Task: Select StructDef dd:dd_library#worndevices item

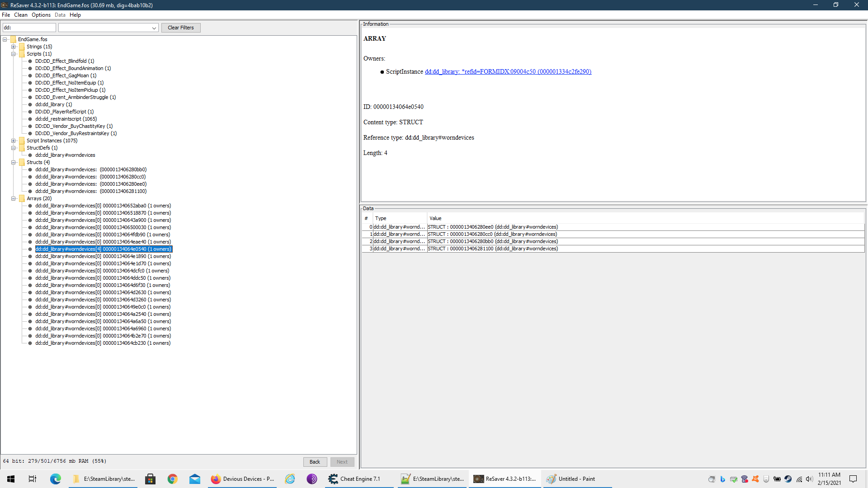Action: pyautogui.click(x=65, y=155)
